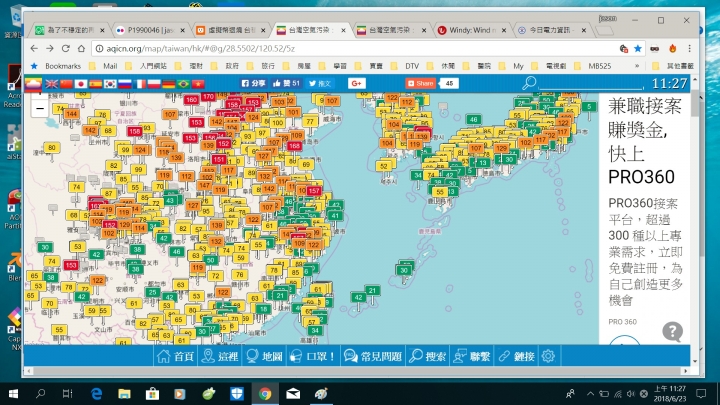Click the yellow 52 AQI marker in Korea

click(384, 166)
